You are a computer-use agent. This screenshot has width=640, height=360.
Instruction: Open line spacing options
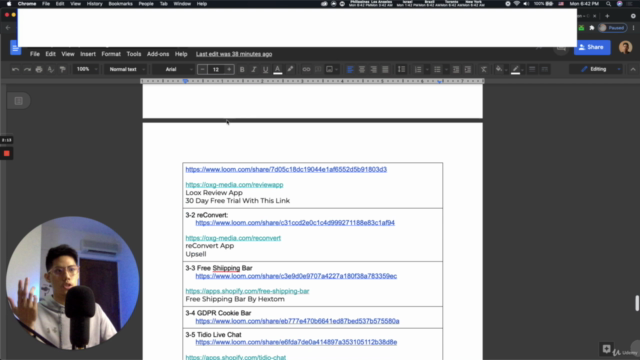402,69
